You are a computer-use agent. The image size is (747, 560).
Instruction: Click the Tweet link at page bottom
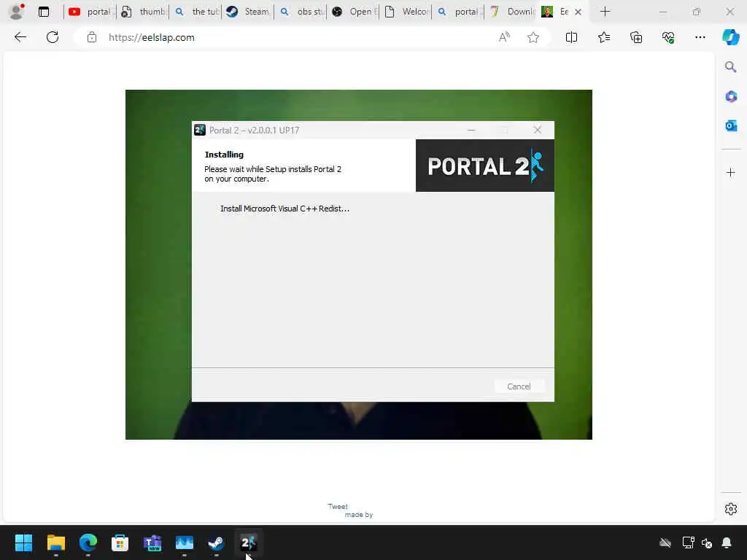pos(338,506)
